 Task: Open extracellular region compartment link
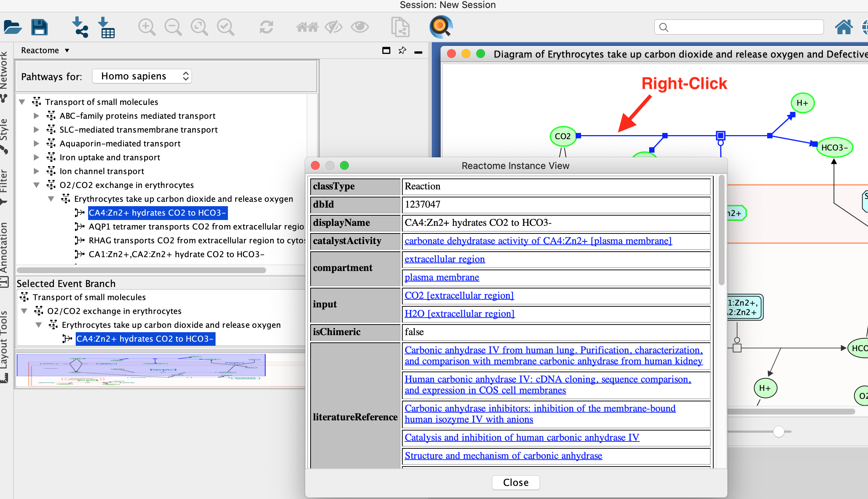tap(445, 259)
